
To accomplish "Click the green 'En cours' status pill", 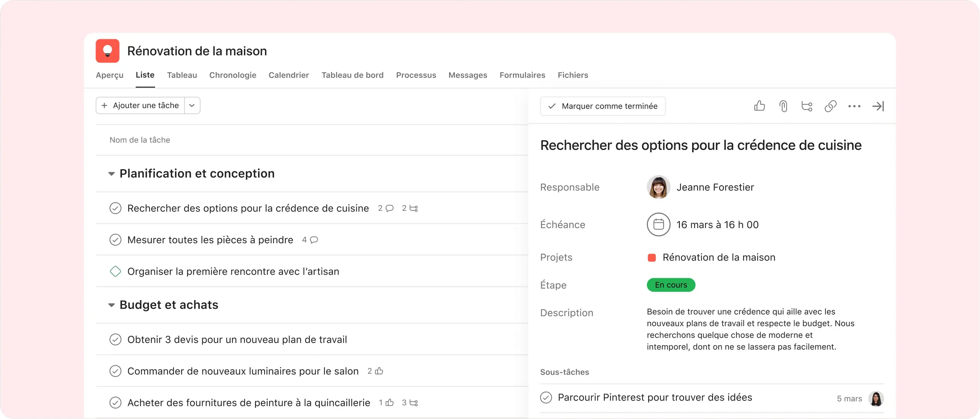I will point(671,285).
